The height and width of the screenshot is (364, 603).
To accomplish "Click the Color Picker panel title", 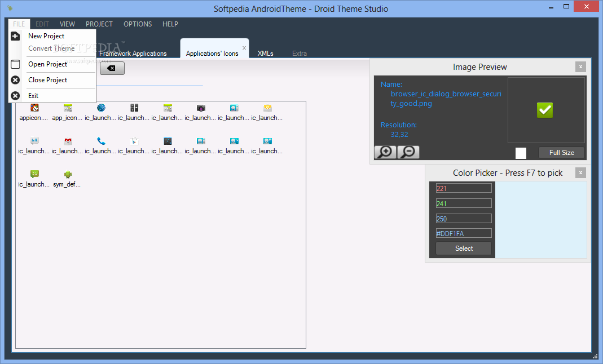I will tap(508, 173).
